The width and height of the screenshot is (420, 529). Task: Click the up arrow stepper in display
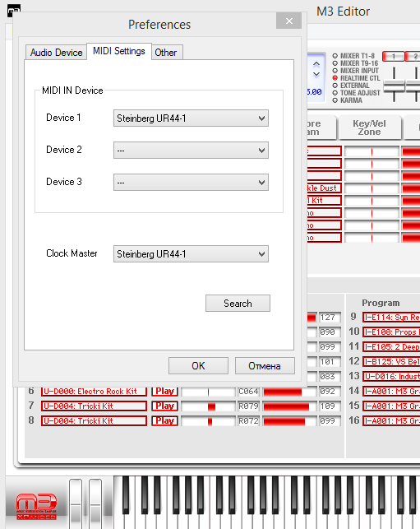316,64
